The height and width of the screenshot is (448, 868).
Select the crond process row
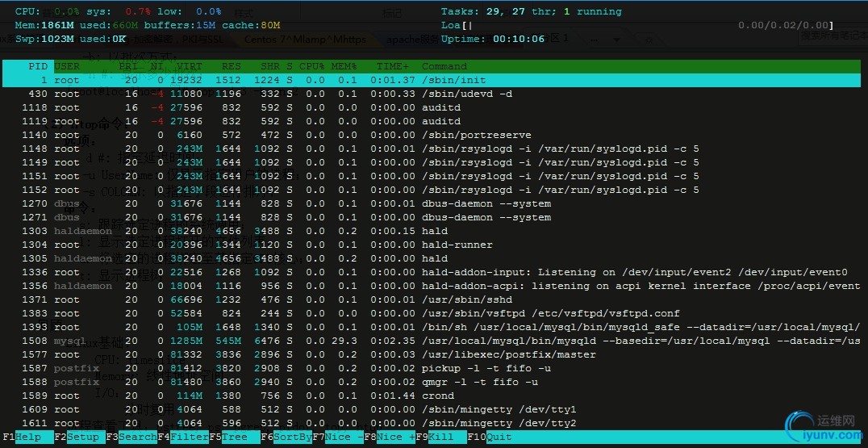coord(432,396)
